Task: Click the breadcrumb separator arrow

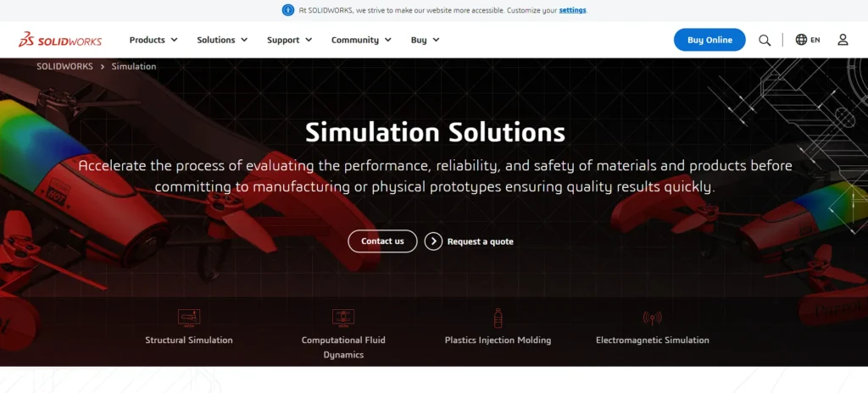Action: [x=103, y=66]
